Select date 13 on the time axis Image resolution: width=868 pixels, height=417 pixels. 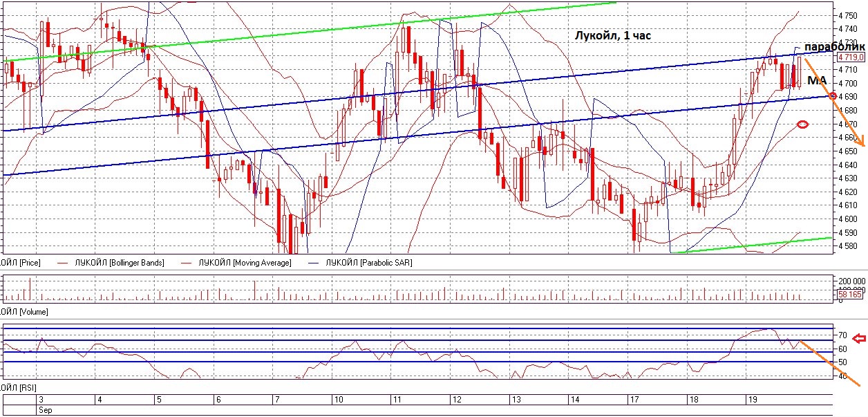[516, 400]
